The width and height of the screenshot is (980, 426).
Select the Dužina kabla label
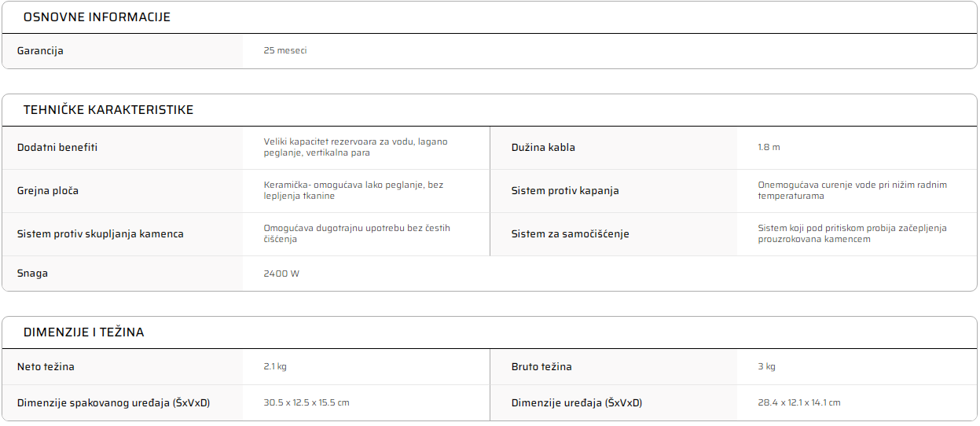coord(543,148)
